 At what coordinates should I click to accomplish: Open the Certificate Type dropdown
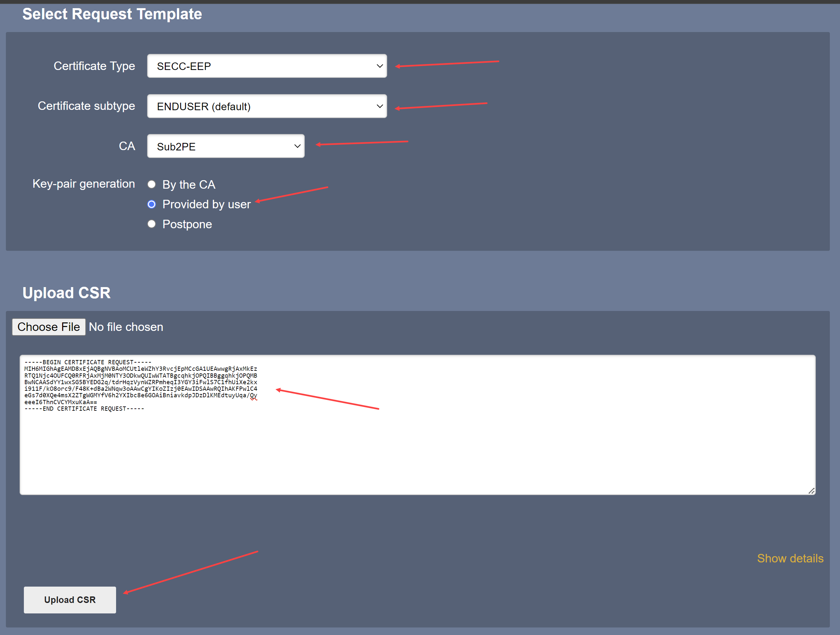266,66
